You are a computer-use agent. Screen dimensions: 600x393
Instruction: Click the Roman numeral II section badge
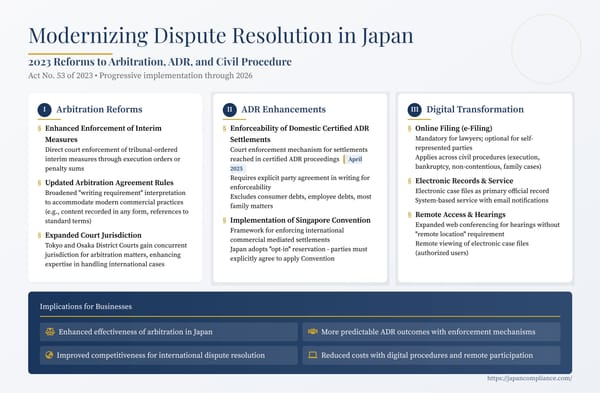(230, 110)
